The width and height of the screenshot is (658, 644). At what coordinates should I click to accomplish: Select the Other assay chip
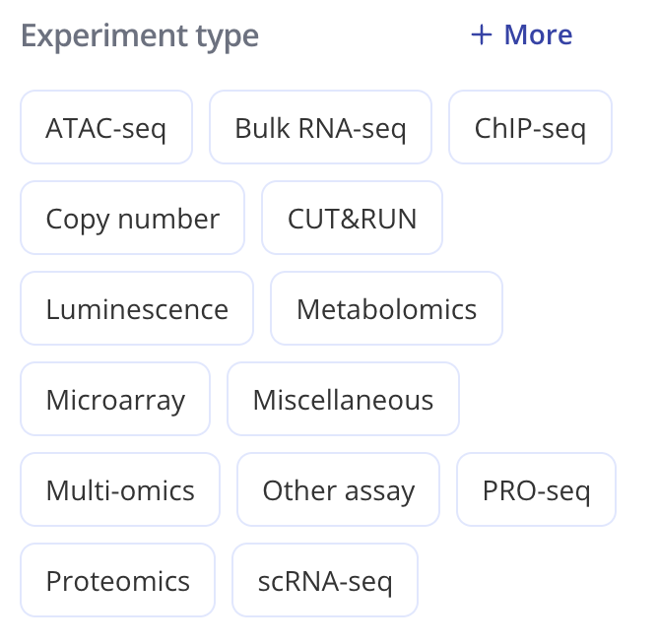pyautogui.click(x=338, y=490)
